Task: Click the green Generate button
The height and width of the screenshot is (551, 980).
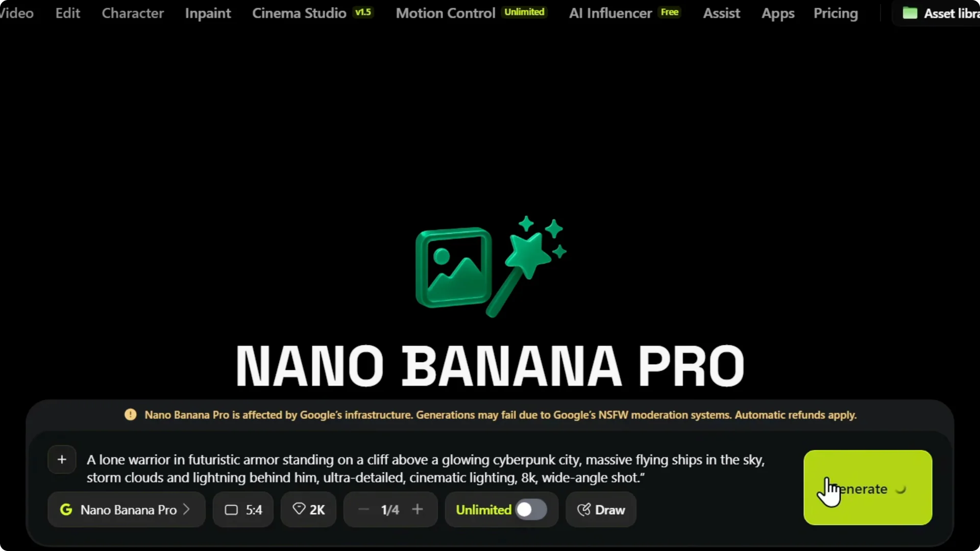Action: 868,488
